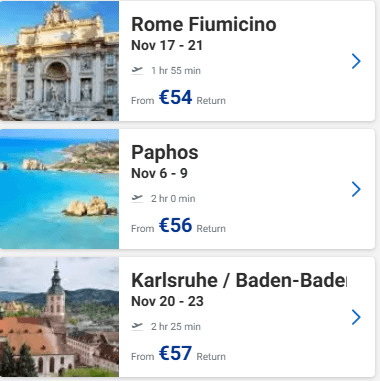Image resolution: width=380 pixels, height=381 pixels.
Task: Select the church tower photo for Baden-Baden
Action: tap(59, 317)
